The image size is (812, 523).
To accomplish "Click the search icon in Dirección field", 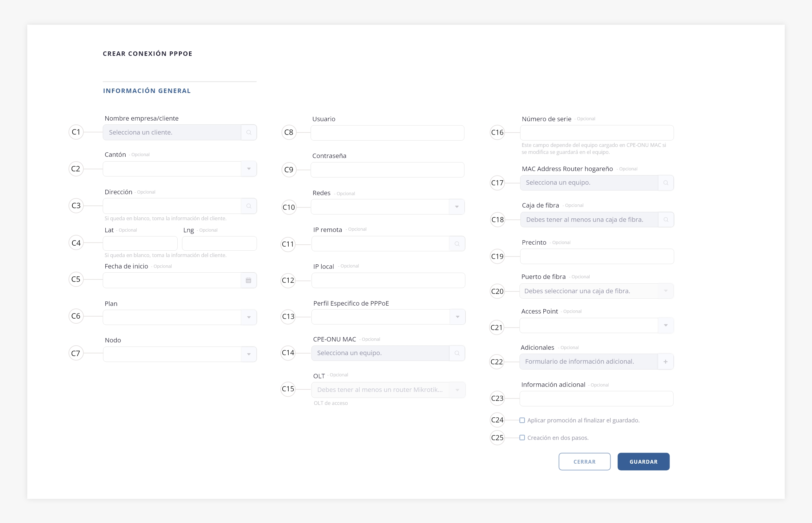I will [x=249, y=206].
